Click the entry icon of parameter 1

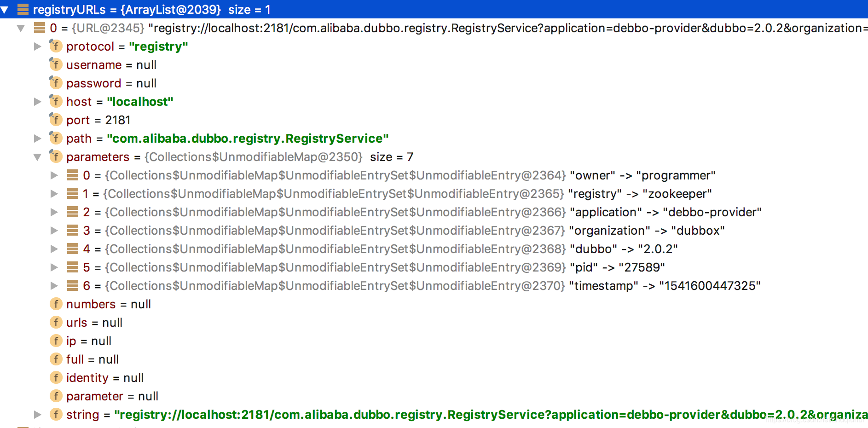click(x=73, y=193)
